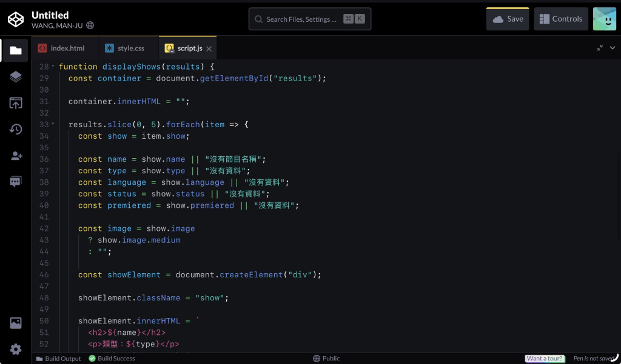Close the script.js tab
Image resolution: width=621 pixels, height=364 pixels.
[x=209, y=48]
